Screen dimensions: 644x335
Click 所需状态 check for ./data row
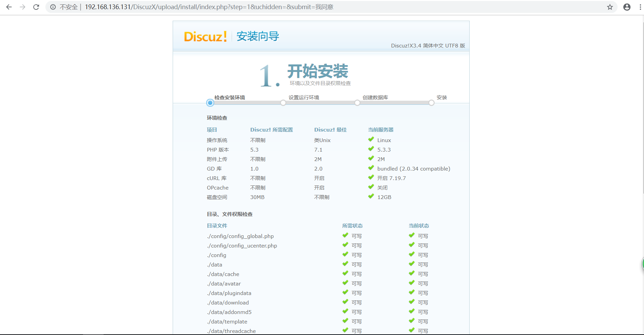(345, 263)
